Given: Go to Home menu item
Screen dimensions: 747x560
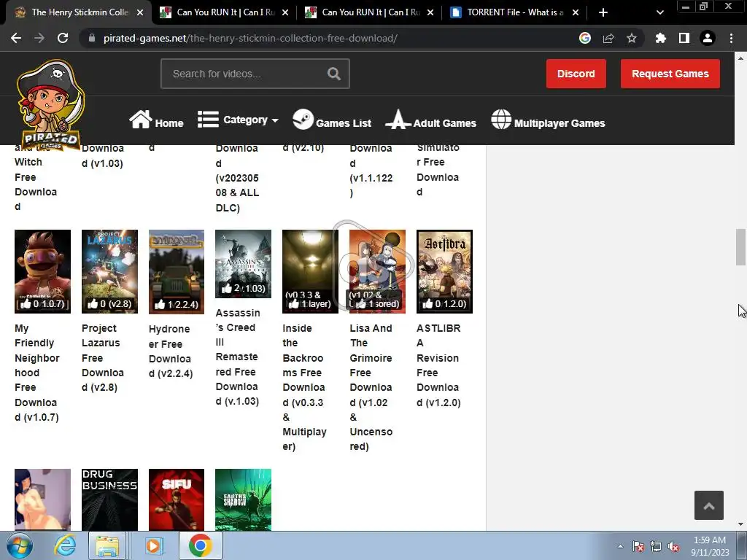Looking at the screenshot, I should 169,123.
